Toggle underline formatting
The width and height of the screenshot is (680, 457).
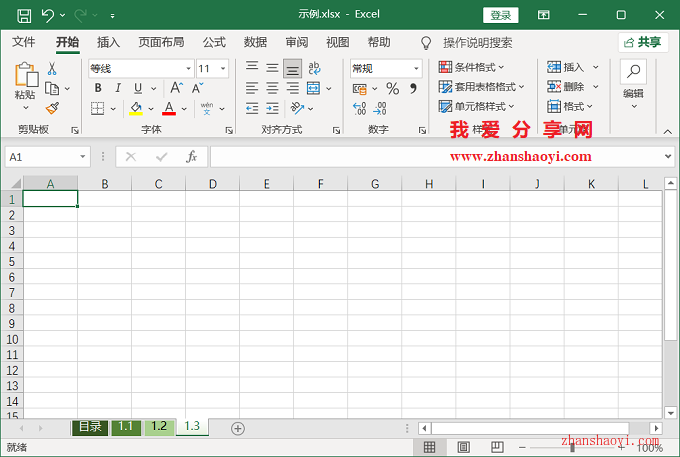[138, 88]
